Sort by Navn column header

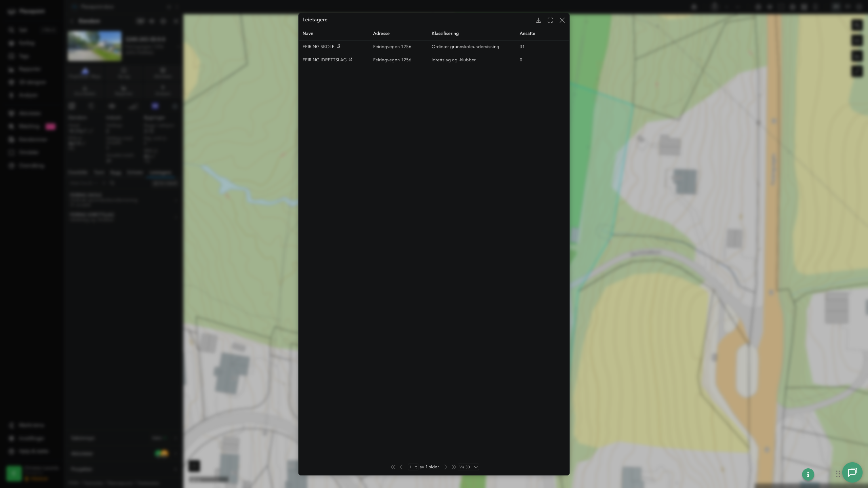click(x=308, y=34)
